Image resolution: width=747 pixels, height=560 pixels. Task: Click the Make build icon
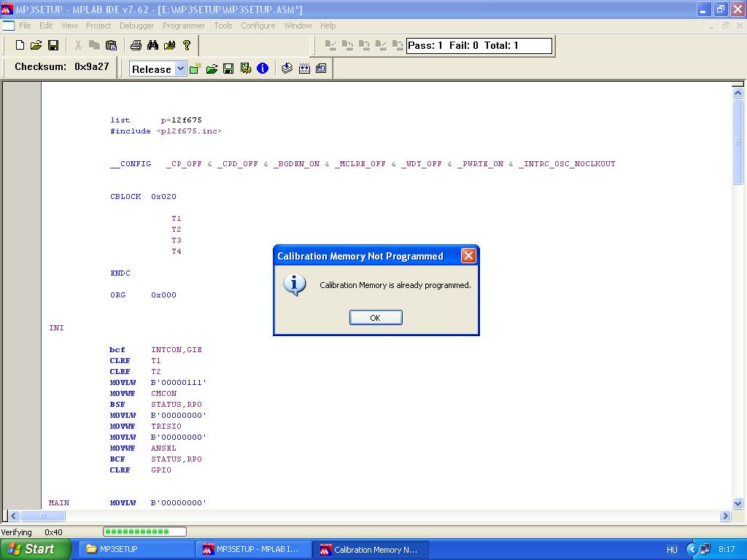[287, 69]
